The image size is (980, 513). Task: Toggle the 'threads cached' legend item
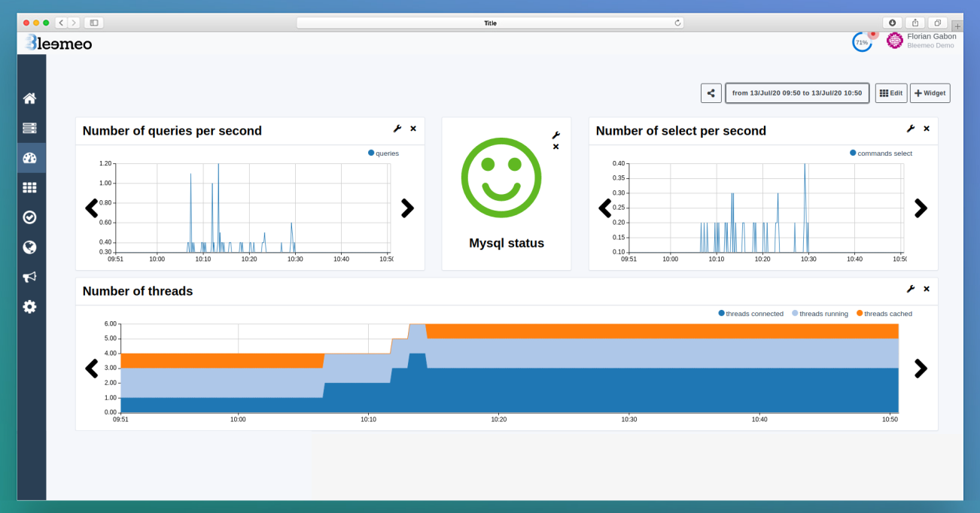click(887, 314)
